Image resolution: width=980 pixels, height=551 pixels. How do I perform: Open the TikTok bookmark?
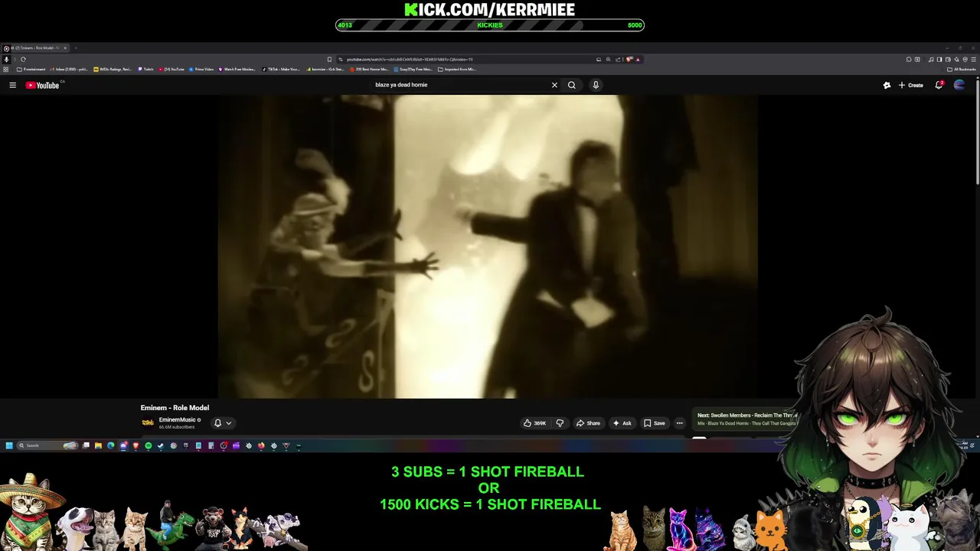click(280, 69)
